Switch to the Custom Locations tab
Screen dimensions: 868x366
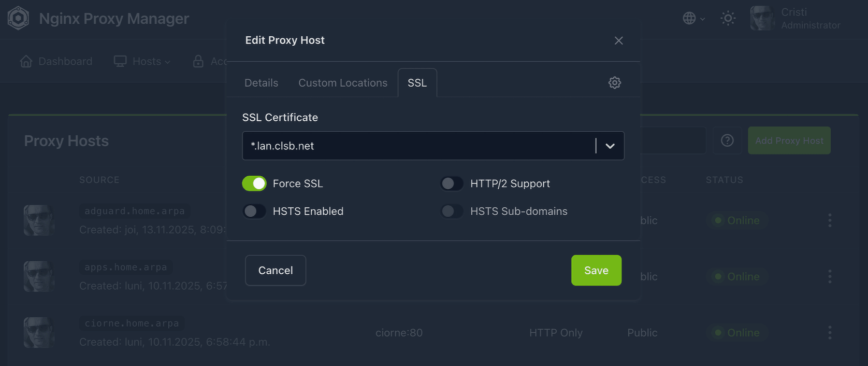coord(342,83)
